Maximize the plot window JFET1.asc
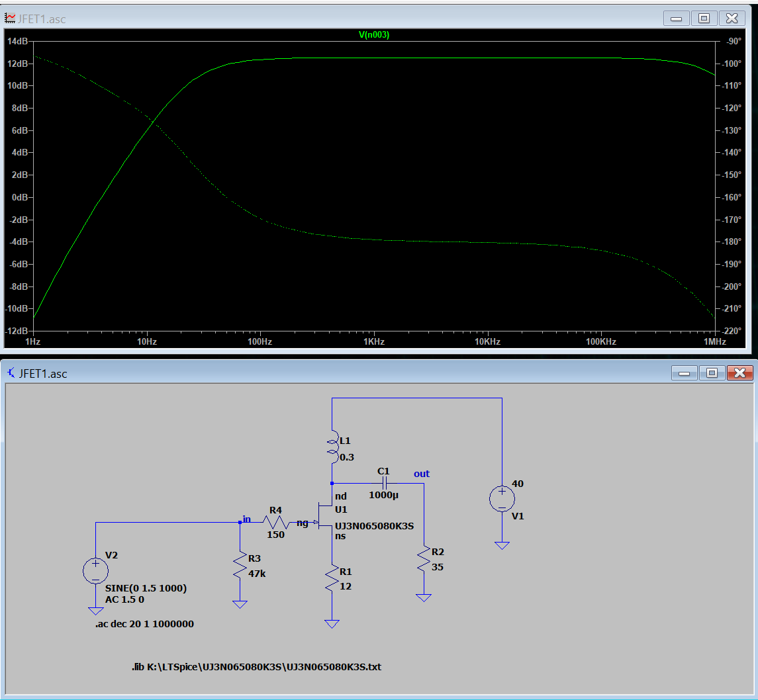Image resolution: width=758 pixels, height=700 pixels. [704, 19]
